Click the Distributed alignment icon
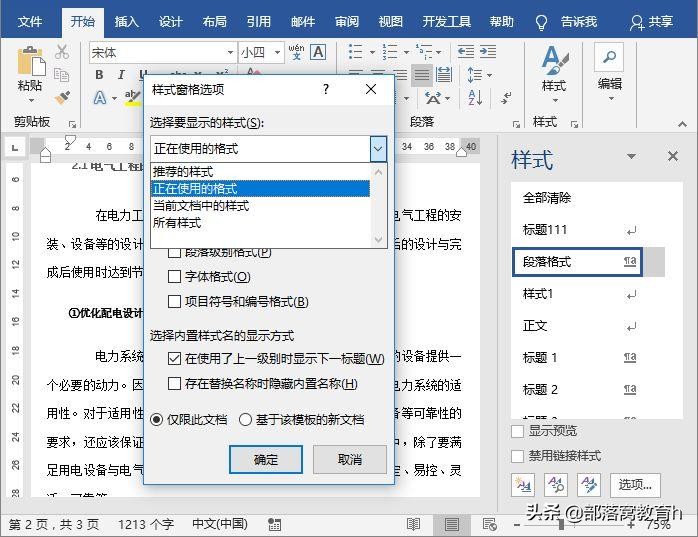 [x=444, y=75]
